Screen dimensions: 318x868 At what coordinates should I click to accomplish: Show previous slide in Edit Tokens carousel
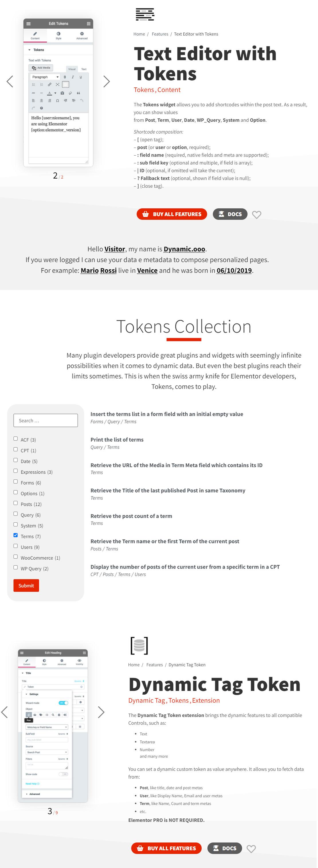point(10,82)
